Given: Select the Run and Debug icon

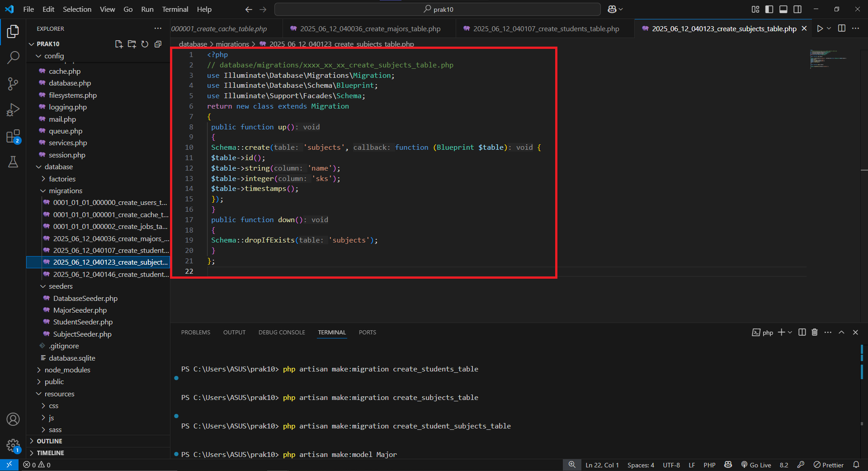Looking at the screenshot, I should coord(14,109).
